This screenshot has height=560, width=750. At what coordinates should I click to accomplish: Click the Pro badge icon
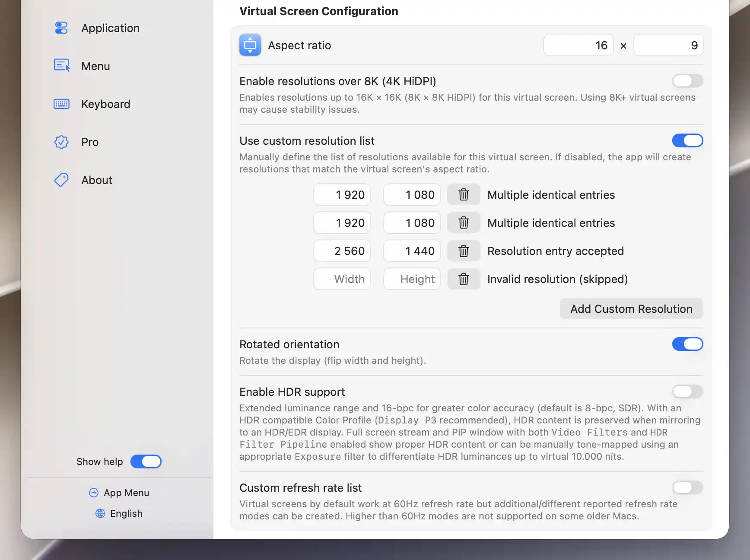pos(61,142)
